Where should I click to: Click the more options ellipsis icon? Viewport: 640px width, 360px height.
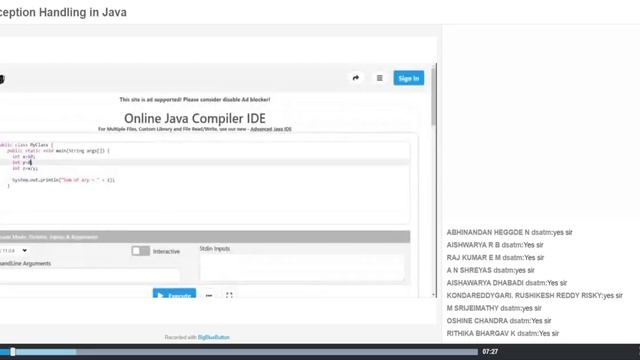pyautogui.click(x=209, y=295)
